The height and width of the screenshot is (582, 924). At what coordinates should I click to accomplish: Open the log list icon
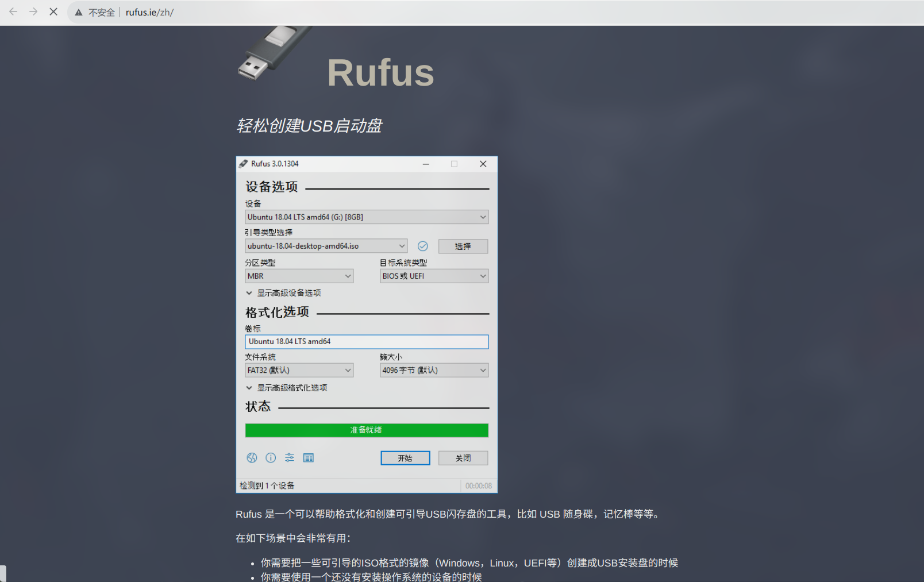309,457
